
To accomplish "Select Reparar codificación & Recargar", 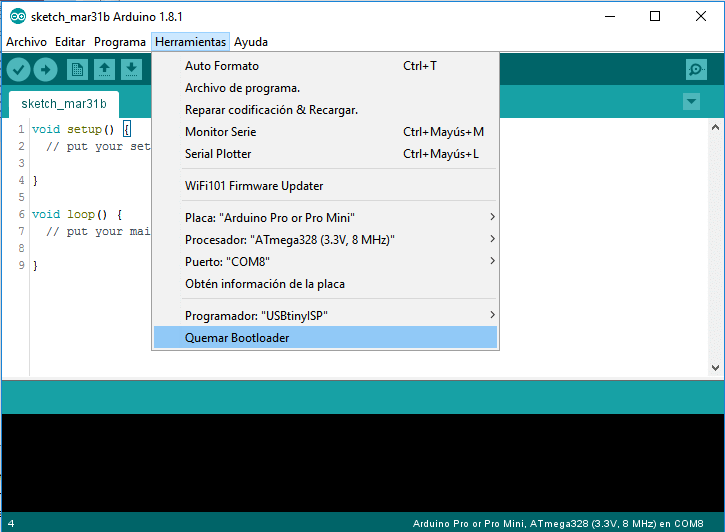I will (x=325, y=110).
